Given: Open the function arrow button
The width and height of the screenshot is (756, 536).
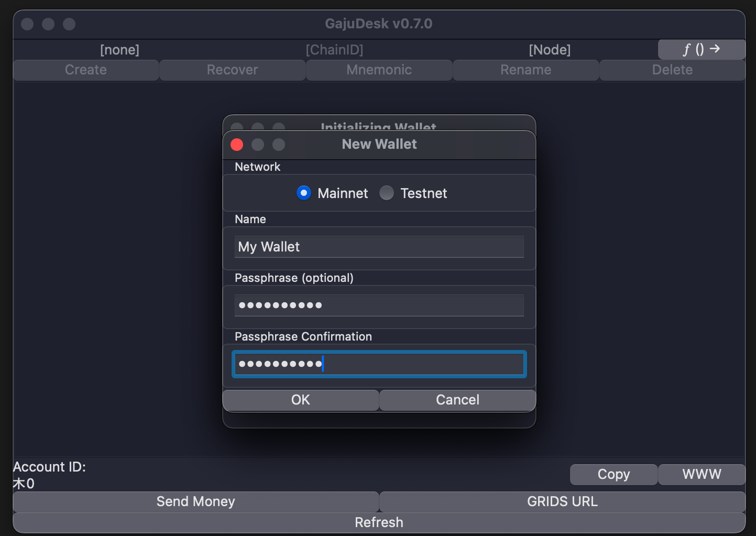Looking at the screenshot, I should (x=701, y=50).
